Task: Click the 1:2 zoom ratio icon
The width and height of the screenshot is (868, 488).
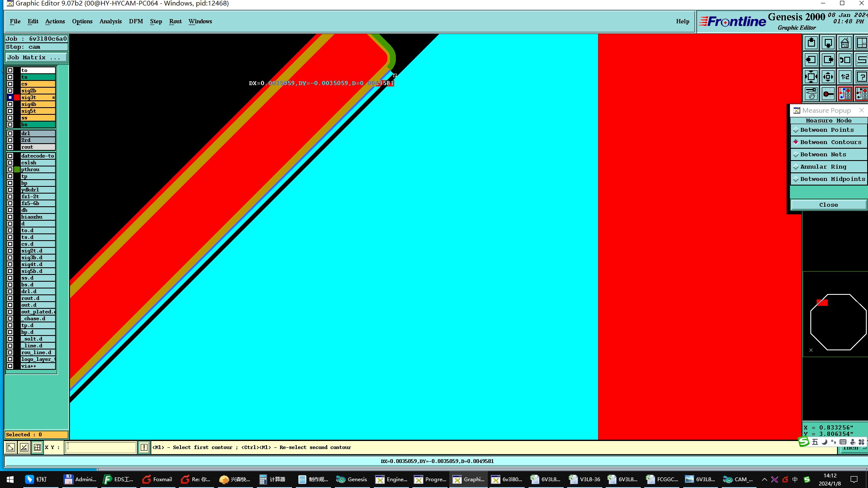Action: coord(845,77)
